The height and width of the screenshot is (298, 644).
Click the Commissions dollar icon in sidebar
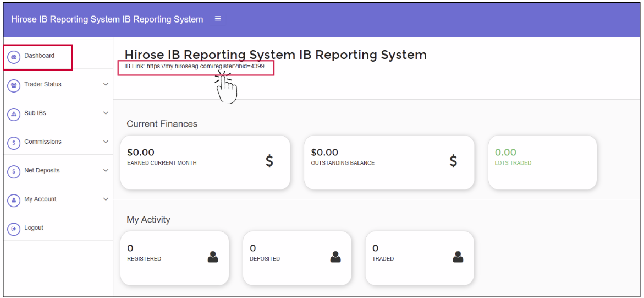click(14, 143)
